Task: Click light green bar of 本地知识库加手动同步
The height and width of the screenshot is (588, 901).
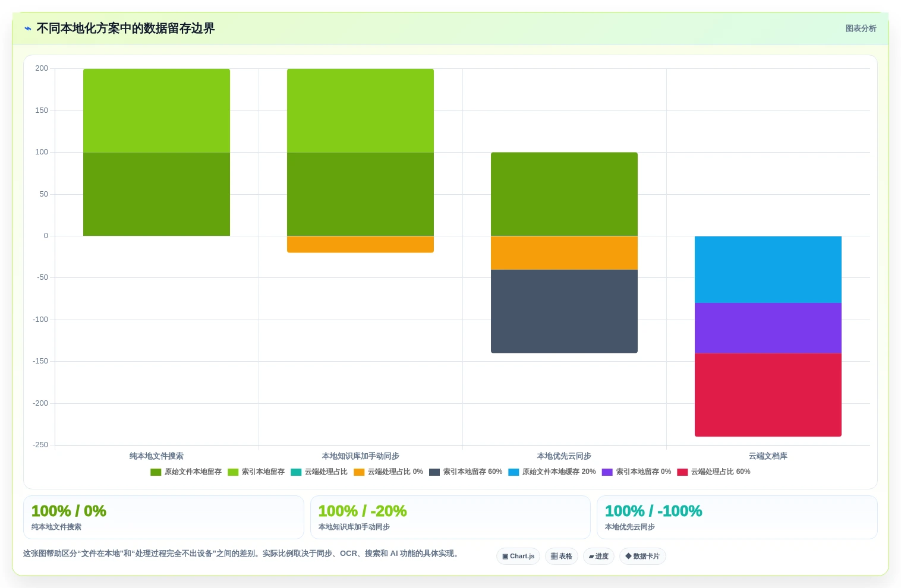Action: tap(360, 110)
